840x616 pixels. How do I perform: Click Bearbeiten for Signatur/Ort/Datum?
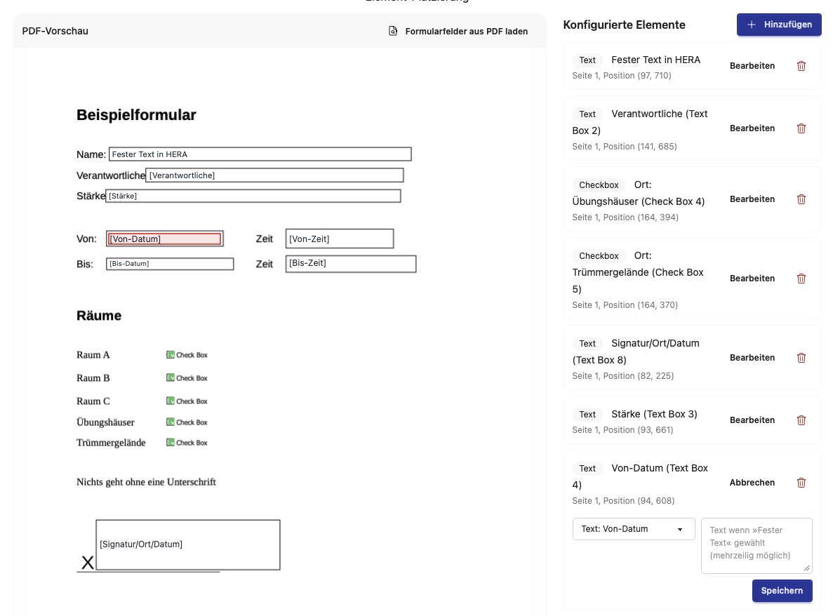[752, 358]
